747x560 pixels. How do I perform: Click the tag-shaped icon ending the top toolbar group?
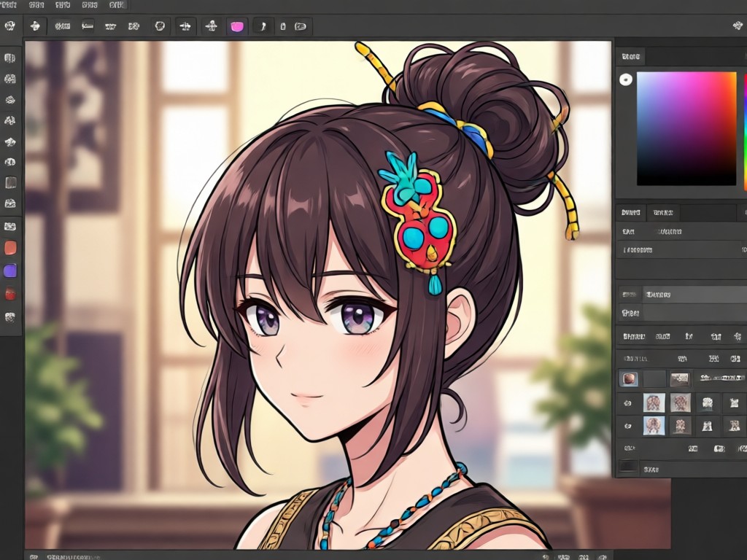click(x=300, y=27)
